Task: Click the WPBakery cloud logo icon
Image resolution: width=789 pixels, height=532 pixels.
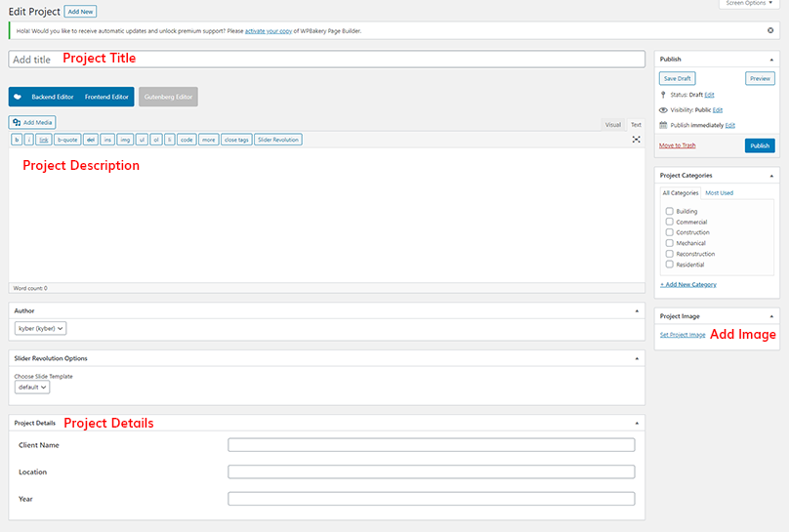Action: tap(18, 97)
